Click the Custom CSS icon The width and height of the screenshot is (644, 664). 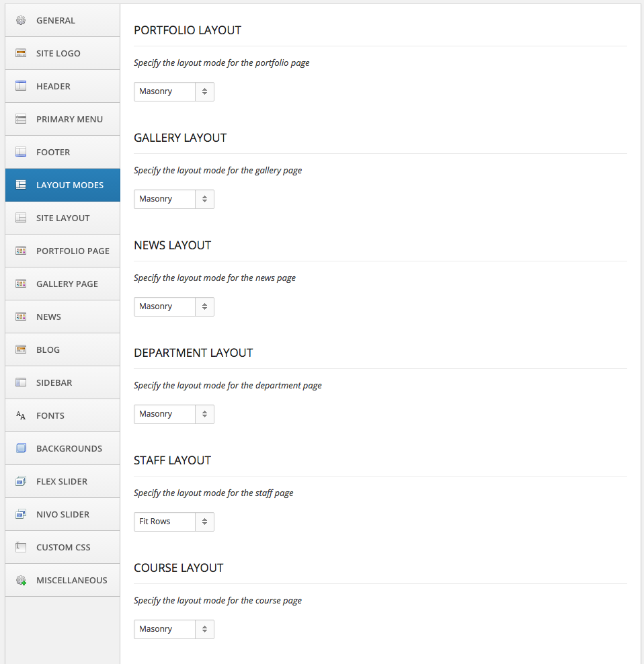point(22,547)
